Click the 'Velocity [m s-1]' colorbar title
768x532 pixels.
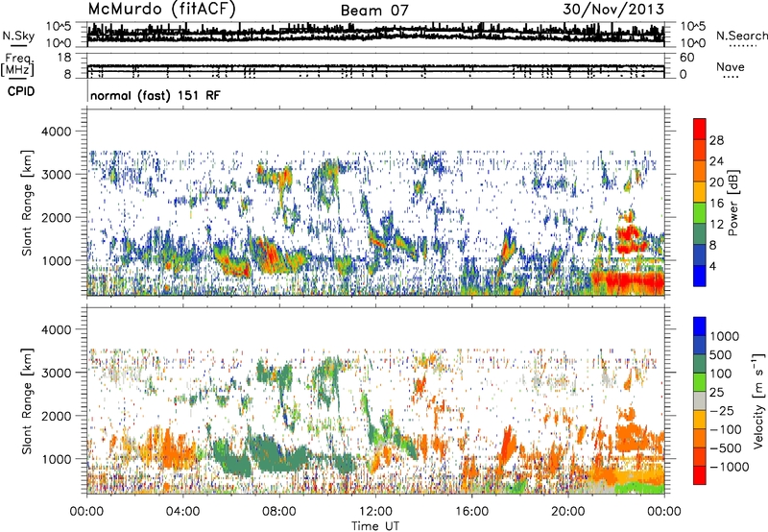pyautogui.click(x=758, y=400)
